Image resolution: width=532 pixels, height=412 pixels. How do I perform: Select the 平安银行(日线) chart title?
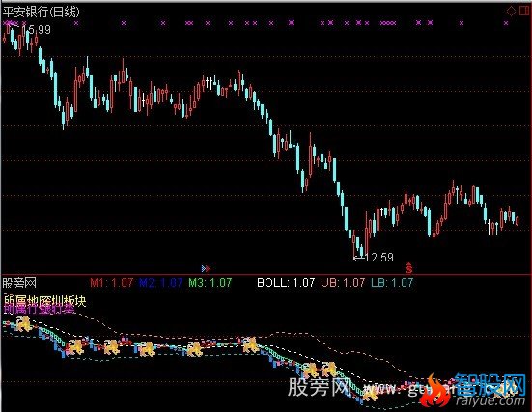(x=42, y=12)
